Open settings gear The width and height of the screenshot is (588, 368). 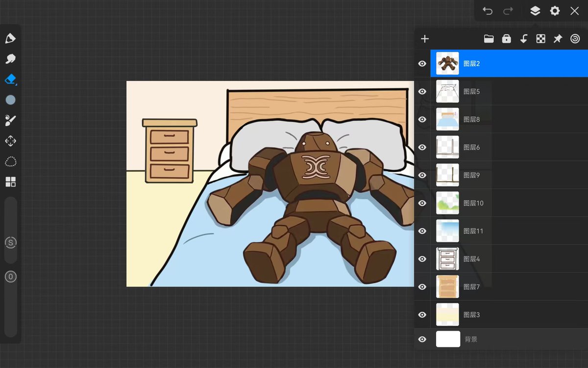tap(555, 11)
